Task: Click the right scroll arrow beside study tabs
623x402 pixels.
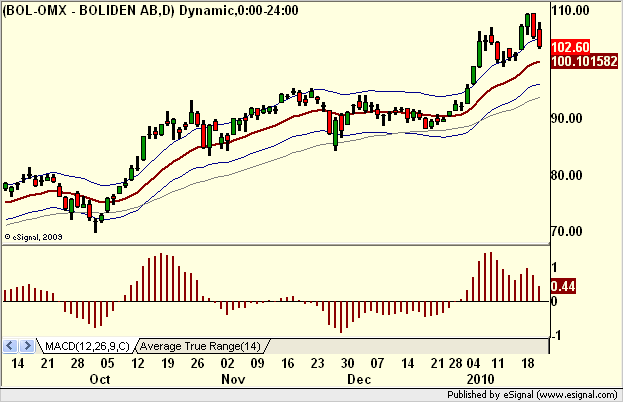Action: click(26, 346)
